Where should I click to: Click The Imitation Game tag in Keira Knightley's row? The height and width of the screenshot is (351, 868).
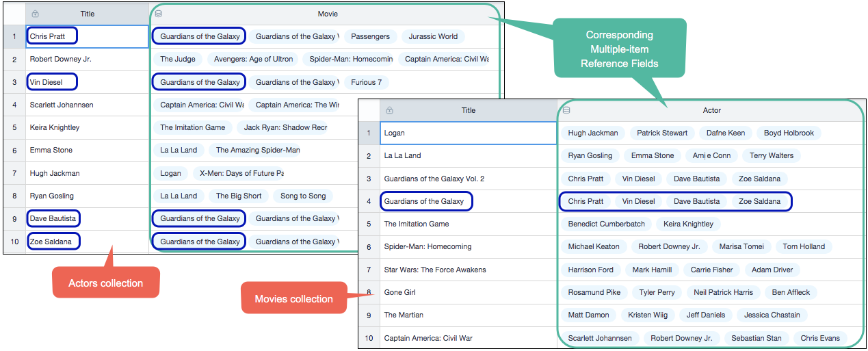[x=193, y=127]
